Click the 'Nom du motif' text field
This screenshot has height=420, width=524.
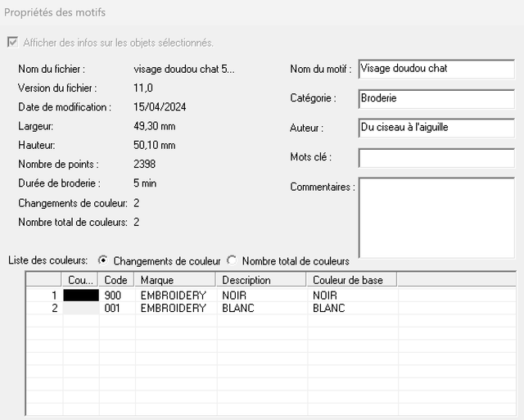(436, 70)
